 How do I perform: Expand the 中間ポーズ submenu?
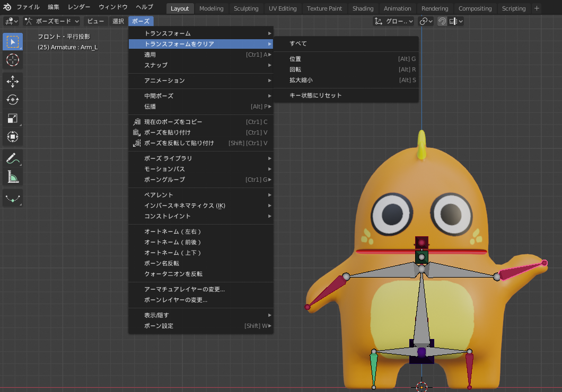point(201,96)
